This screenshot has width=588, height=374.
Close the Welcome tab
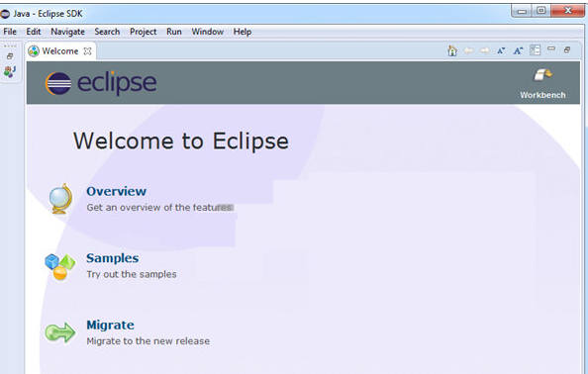87,51
